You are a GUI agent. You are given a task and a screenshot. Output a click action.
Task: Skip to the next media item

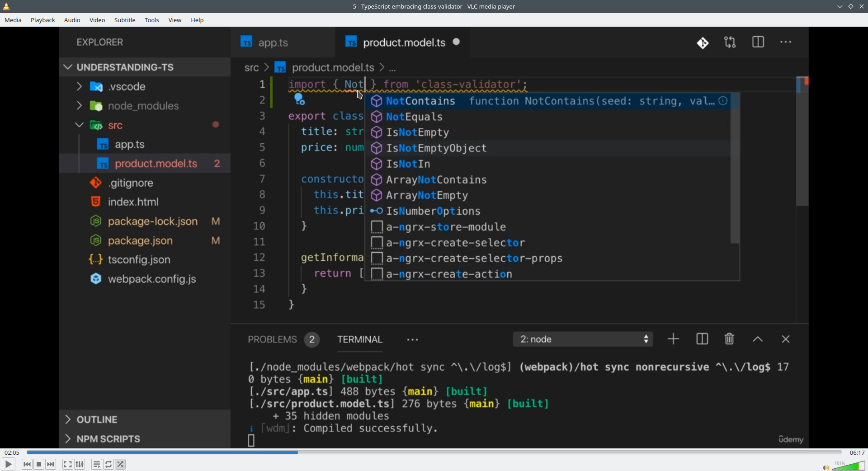pyautogui.click(x=51, y=464)
